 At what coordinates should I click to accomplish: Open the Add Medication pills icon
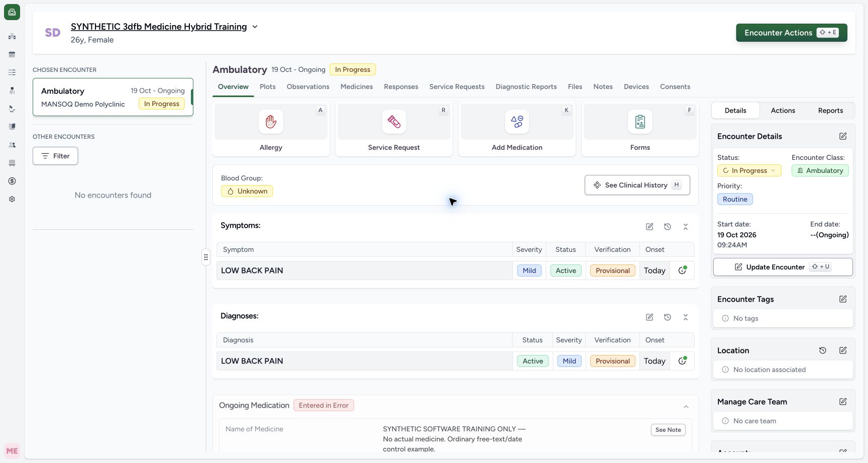[517, 122]
